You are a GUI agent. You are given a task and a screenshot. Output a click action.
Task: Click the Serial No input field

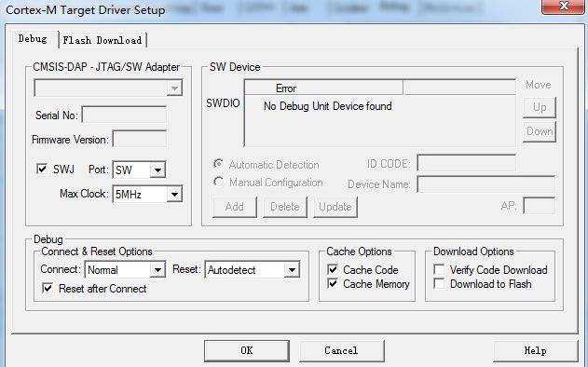point(124,115)
